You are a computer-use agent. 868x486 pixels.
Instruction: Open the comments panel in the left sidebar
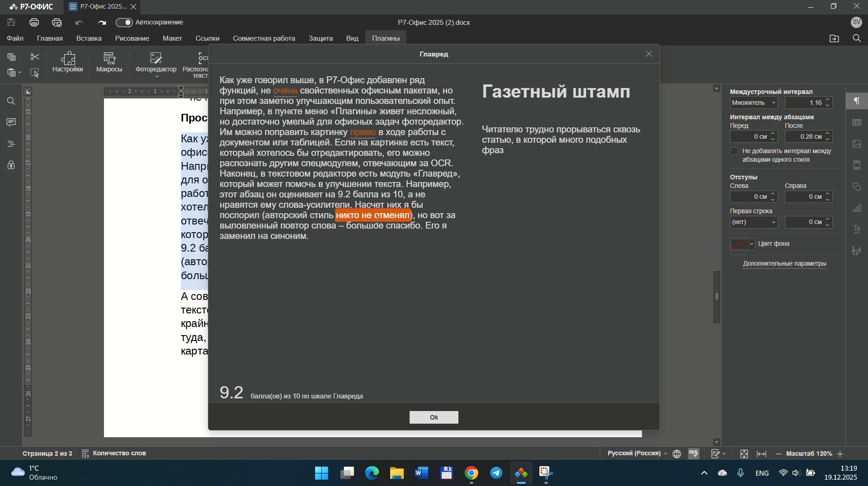click(x=11, y=123)
